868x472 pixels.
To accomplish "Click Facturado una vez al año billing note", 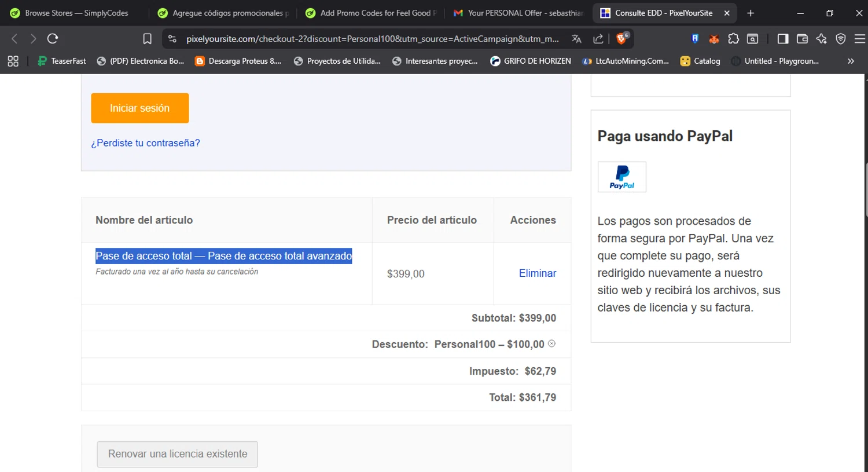I will [177, 272].
